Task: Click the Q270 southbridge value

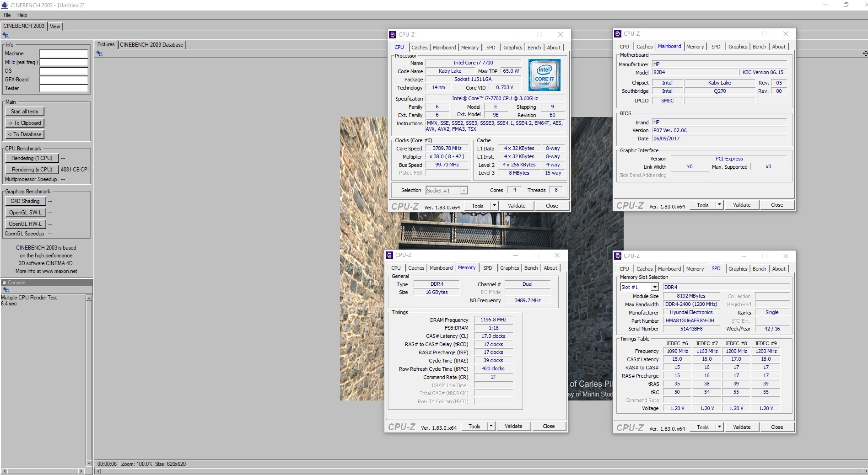Action: 720,91
